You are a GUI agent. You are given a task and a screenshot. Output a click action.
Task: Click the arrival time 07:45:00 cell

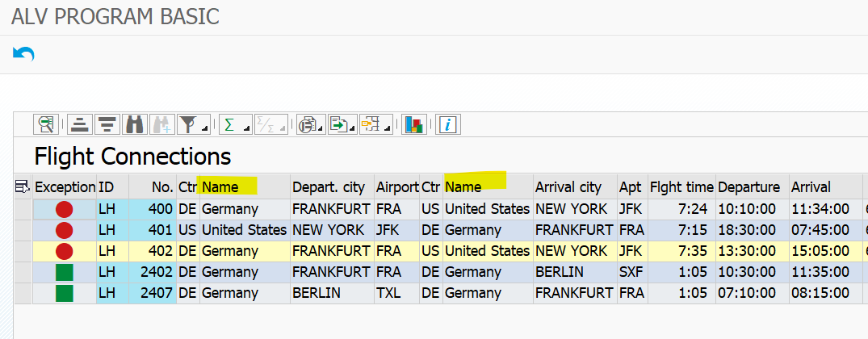click(826, 230)
